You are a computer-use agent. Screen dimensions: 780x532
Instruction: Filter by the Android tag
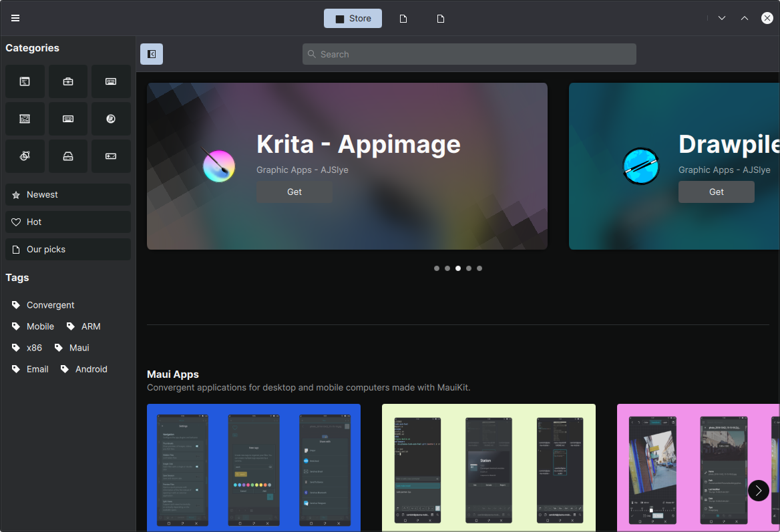[83, 369]
